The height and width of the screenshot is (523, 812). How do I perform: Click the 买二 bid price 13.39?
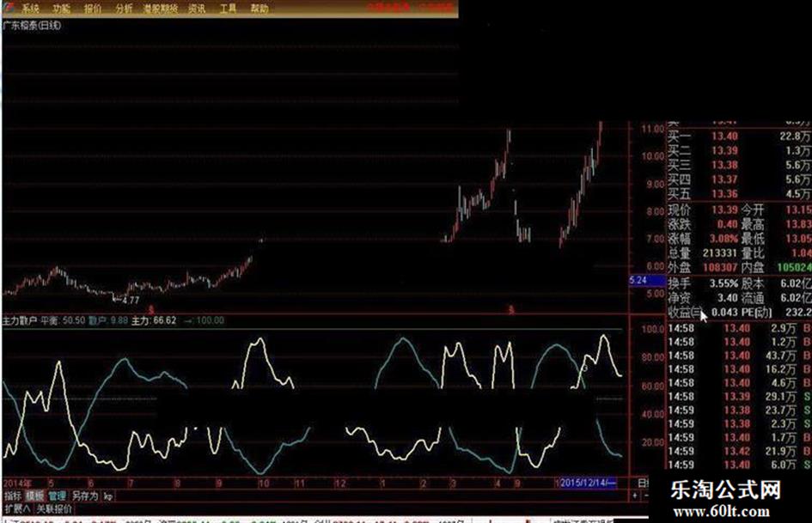(724, 150)
